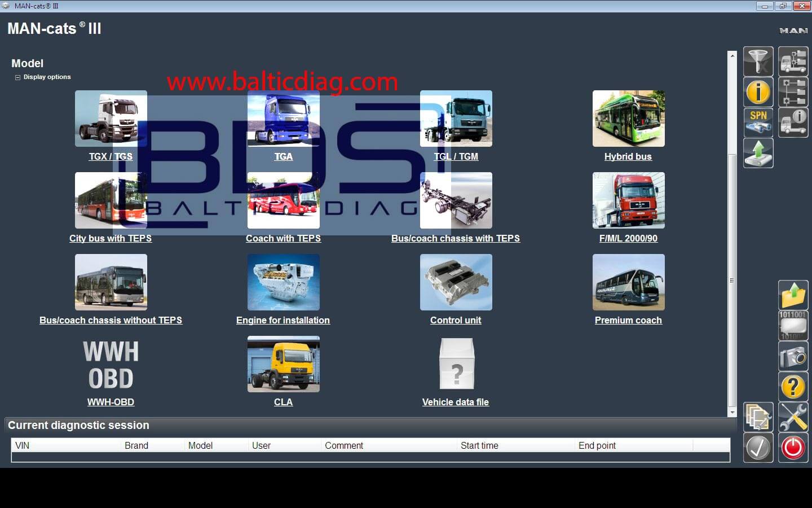Screen dimensions: 812x508
Task: Select the green Hybrid bus image
Action: click(629, 119)
